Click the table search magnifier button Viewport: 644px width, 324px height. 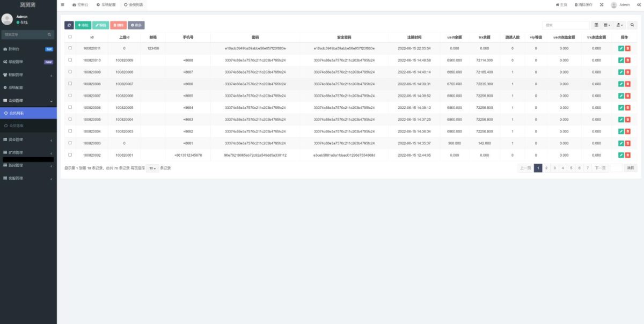[632, 25]
